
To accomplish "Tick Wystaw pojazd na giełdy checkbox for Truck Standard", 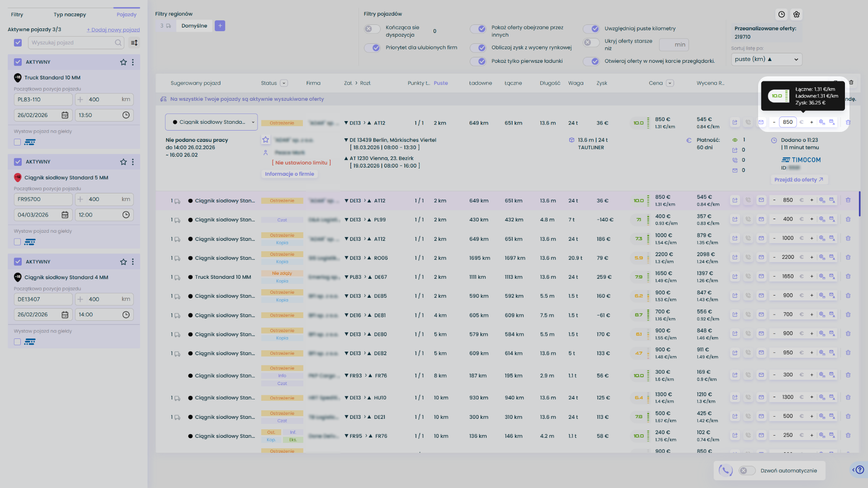I will point(18,142).
